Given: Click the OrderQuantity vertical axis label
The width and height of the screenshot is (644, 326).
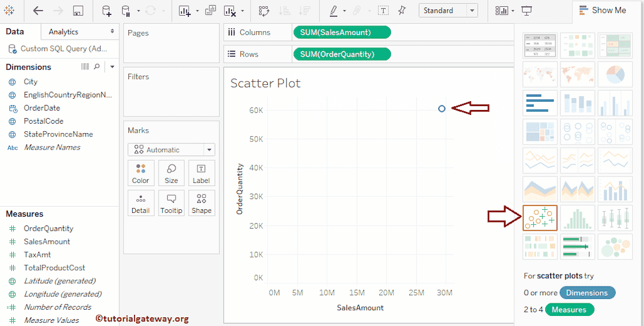Looking at the screenshot, I should 240,188.
